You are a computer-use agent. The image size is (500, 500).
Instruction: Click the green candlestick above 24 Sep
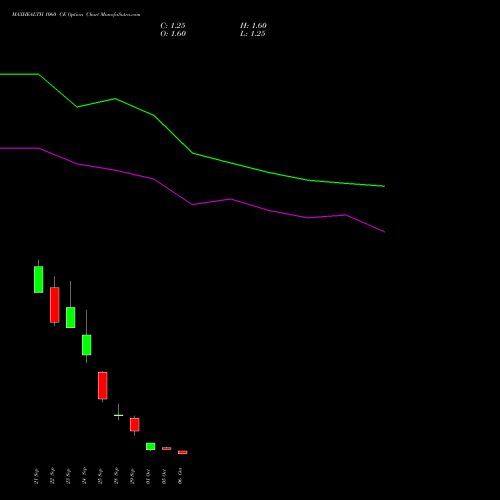[x=87, y=345]
